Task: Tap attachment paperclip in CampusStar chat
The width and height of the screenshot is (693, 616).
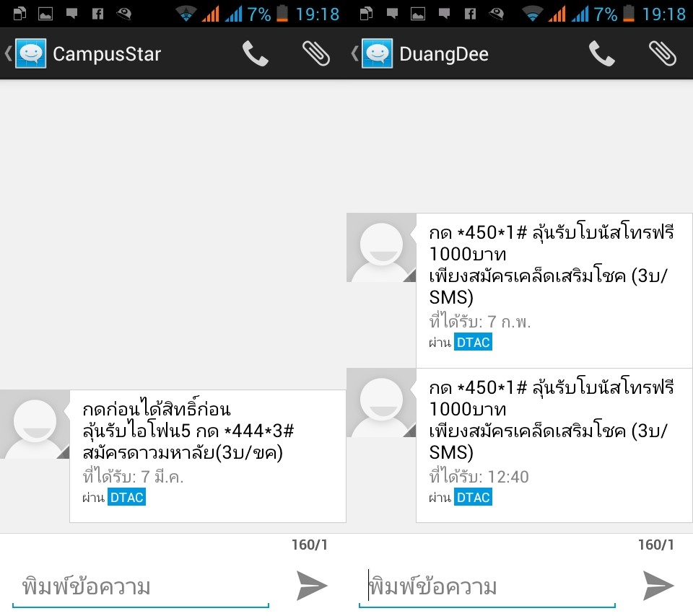Action: pyautogui.click(x=316, y=54)
